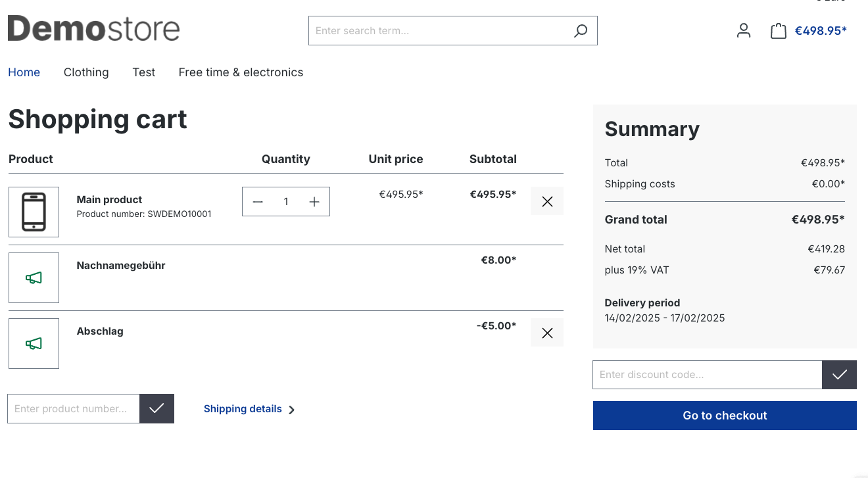The width and height of the screenshot is (868, 478).
Task: Remove Main product from cart
Action: [546, 202]
